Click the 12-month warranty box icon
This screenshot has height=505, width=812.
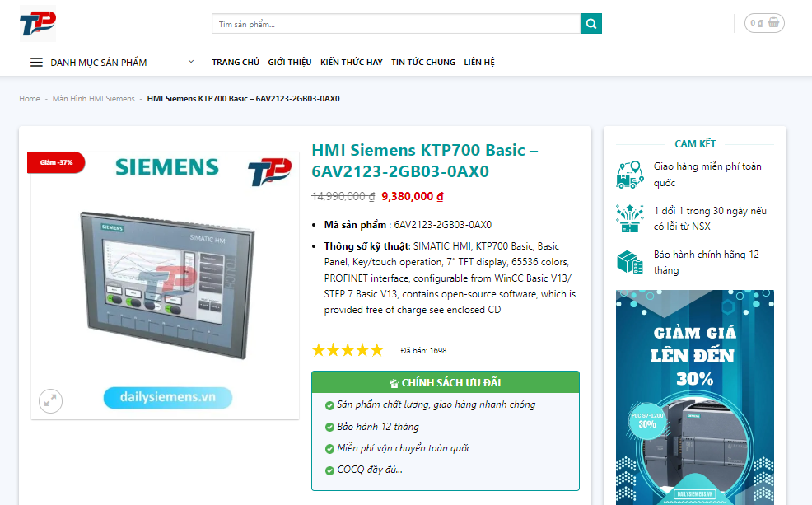[630, 262]
